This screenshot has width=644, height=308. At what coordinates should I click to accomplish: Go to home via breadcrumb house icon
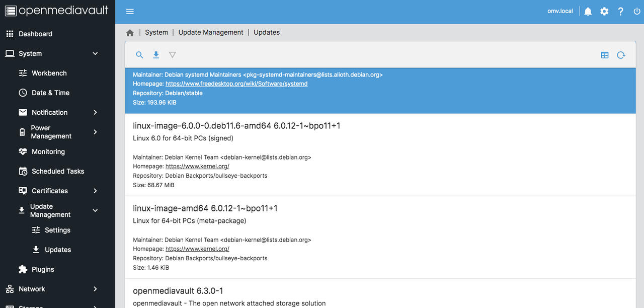click(130, 33)
